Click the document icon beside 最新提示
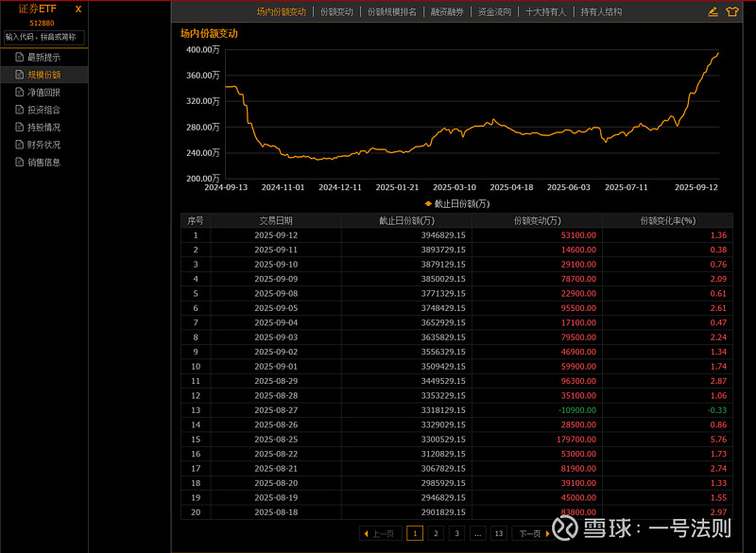 tap(19, 57)
